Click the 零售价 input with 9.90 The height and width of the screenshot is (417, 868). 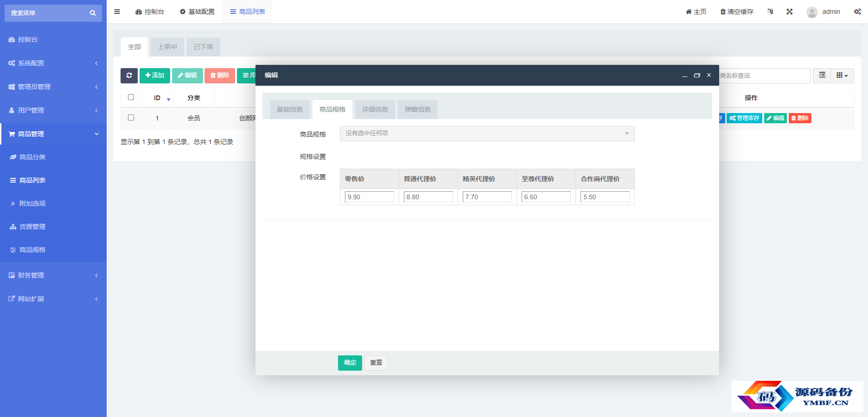pyautogui.click(x=370, y=197)
